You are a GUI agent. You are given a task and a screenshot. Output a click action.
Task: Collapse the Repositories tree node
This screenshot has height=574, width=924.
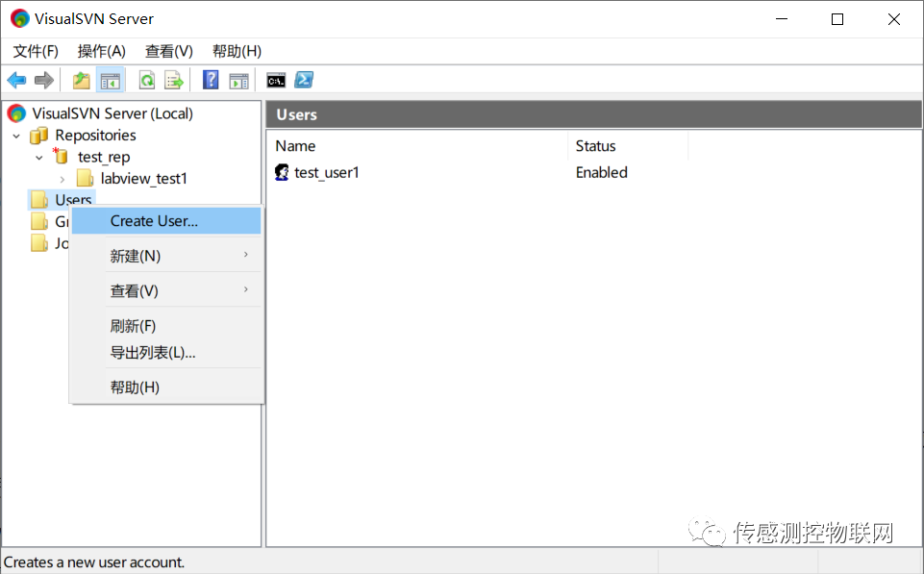(x=16, y=137)
